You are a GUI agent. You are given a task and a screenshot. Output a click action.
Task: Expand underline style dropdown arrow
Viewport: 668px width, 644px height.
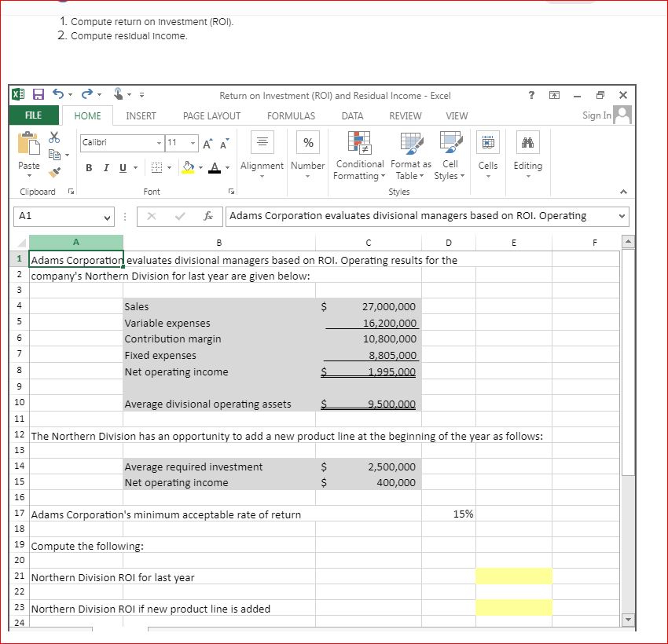tap(135, 168)
